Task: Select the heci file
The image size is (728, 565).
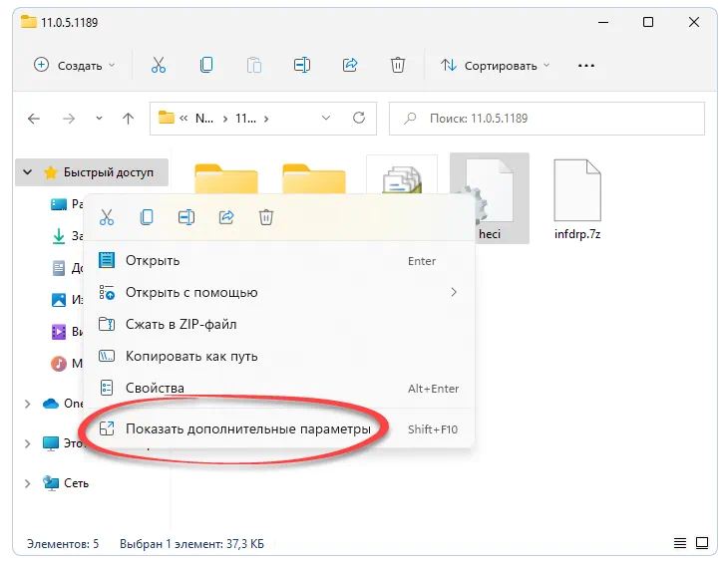Action: pos(490,198)
